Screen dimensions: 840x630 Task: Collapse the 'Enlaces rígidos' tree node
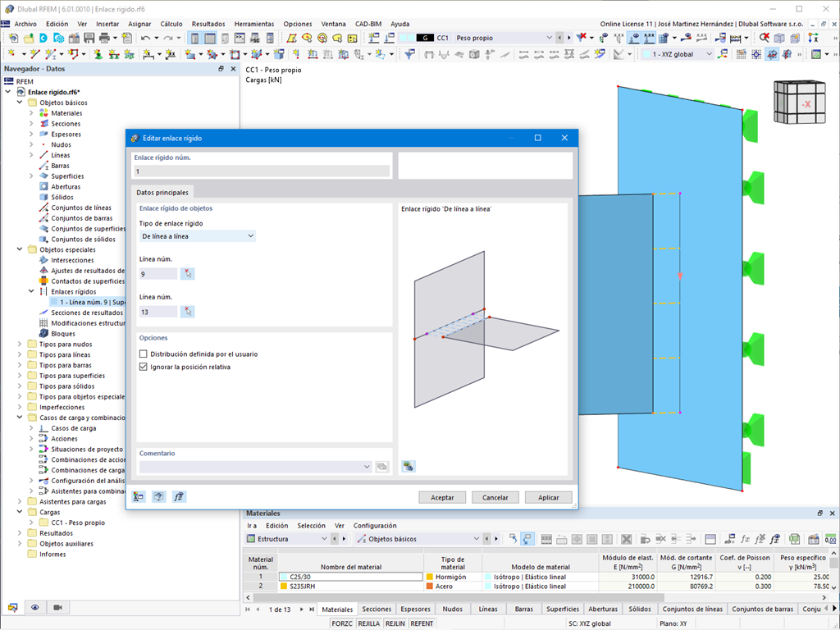click(x=31, y=291)
